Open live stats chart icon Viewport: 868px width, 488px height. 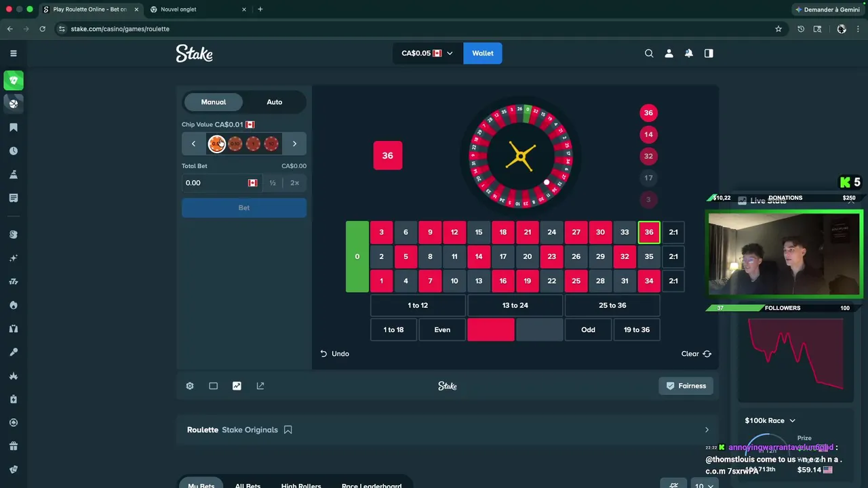click(x=237, y=386)
